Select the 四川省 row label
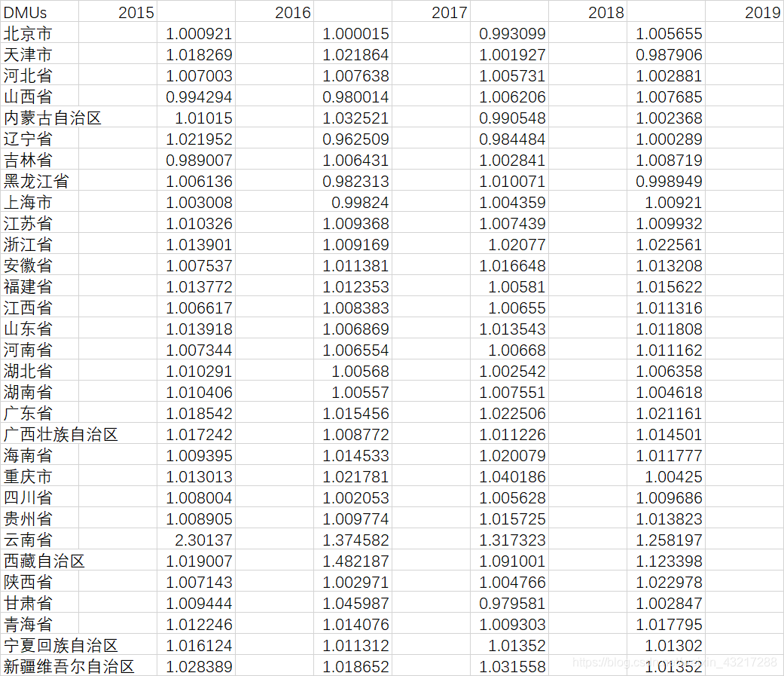This screenshot has height=676, width=784. (39, 497)
